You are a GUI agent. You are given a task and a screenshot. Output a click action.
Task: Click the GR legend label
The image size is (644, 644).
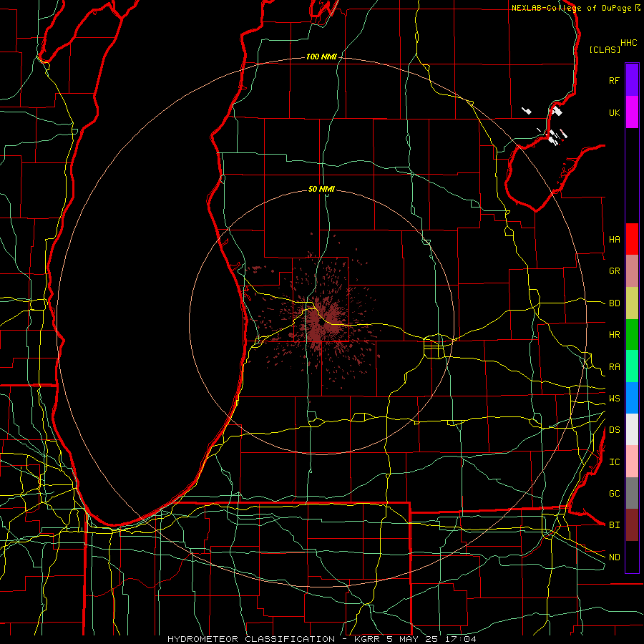click(614, 271)
